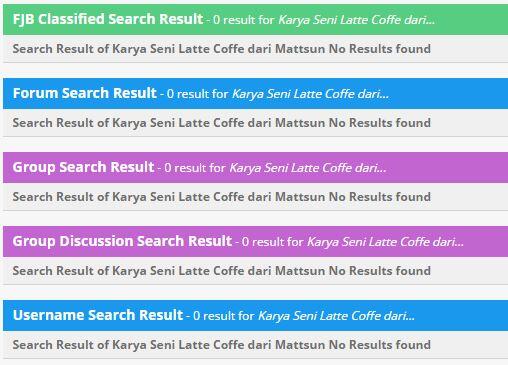Click No Results found row under Group Discussion
The height and width of the screenshot is (365, 508).
pos(255,271)
